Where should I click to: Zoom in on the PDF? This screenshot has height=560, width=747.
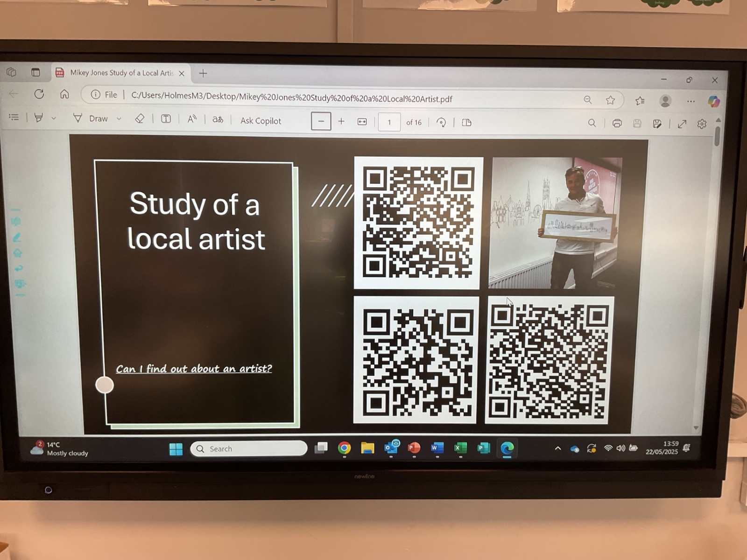coord(341,121)
